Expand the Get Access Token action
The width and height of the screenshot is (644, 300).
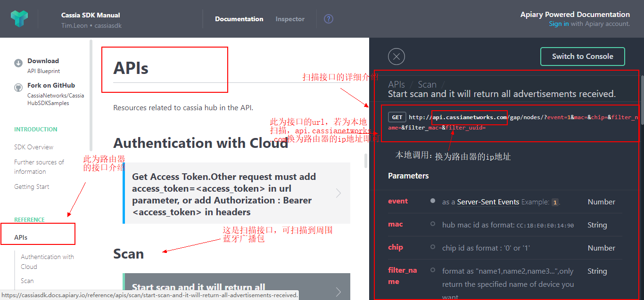tap(338, 193)
